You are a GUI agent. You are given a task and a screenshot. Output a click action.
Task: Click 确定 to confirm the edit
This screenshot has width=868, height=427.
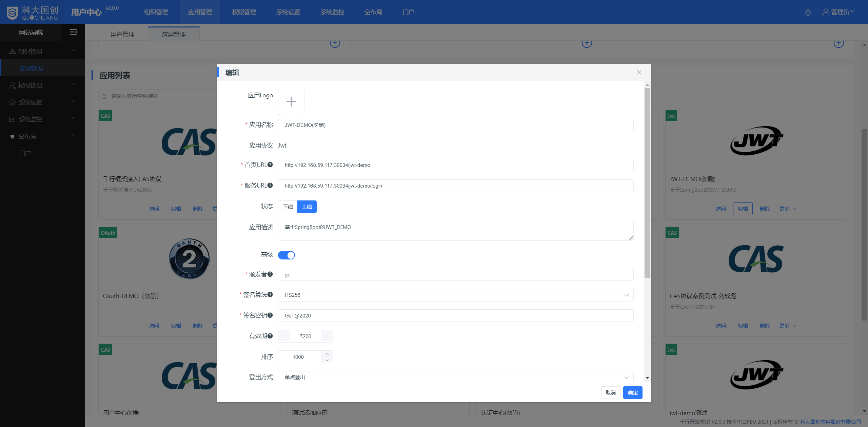(633, 392)
